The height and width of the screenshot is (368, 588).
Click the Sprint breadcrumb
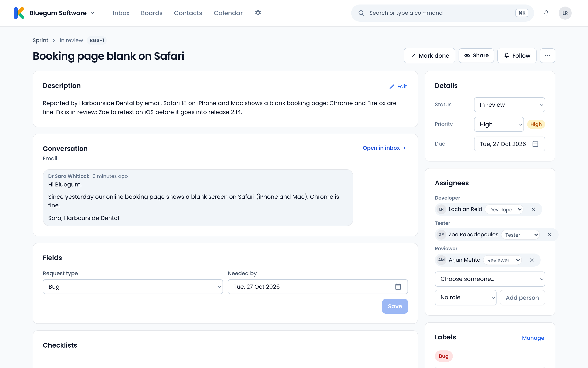coord(40,40)
